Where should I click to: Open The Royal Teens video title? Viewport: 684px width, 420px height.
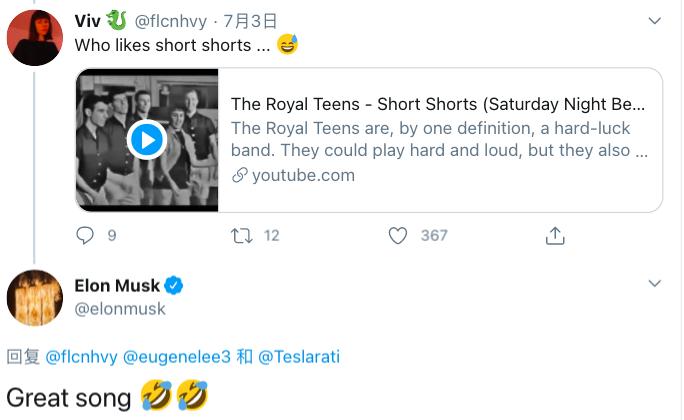click(x=438, y=104)
